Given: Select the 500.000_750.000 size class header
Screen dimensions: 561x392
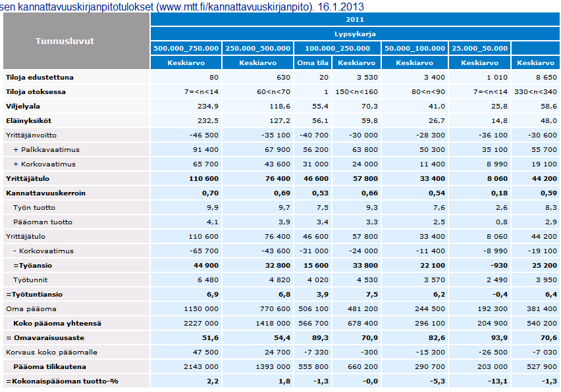Looking at the screenshot, I should [x=186, y=48].
